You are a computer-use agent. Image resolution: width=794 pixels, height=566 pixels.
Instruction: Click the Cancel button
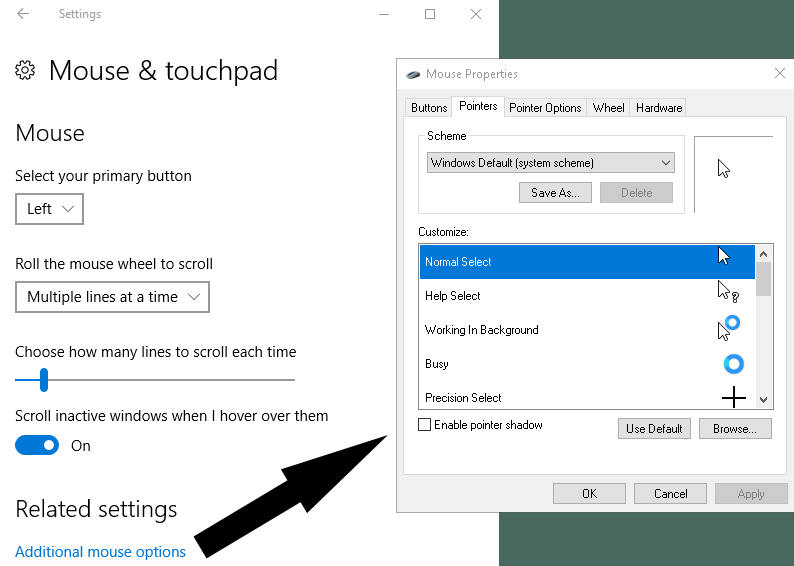(670, 494)
